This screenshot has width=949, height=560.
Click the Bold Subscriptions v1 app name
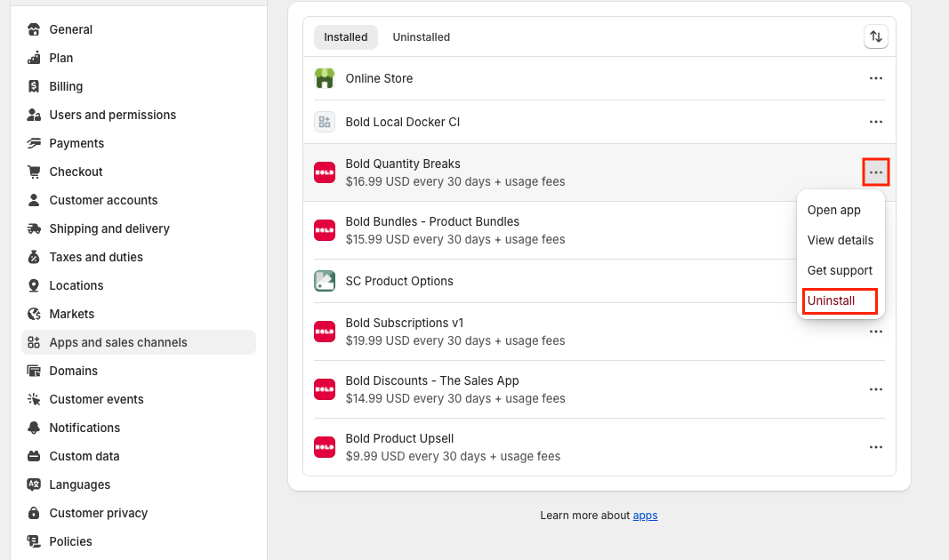pyautogui.click(x=405, y=323)
